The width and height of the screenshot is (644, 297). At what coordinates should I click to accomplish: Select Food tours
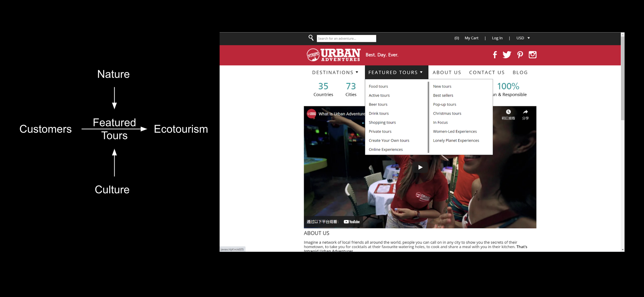(378, 86)
